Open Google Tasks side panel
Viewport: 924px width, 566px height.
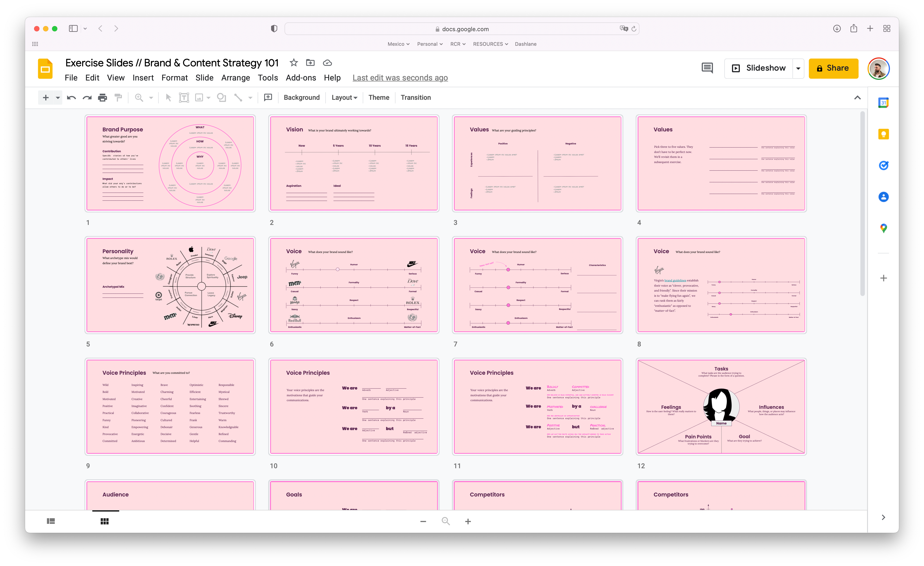(883, 165)
